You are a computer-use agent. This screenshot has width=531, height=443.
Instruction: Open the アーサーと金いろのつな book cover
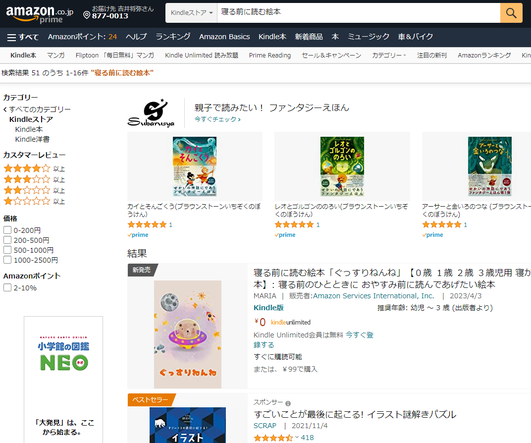[x=490, y=166]
